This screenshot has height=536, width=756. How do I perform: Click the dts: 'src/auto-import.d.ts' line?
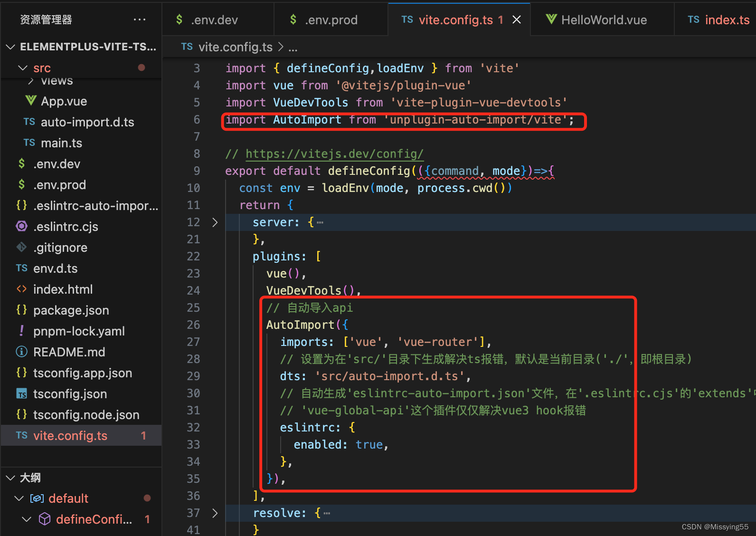(x=375, y=376)
